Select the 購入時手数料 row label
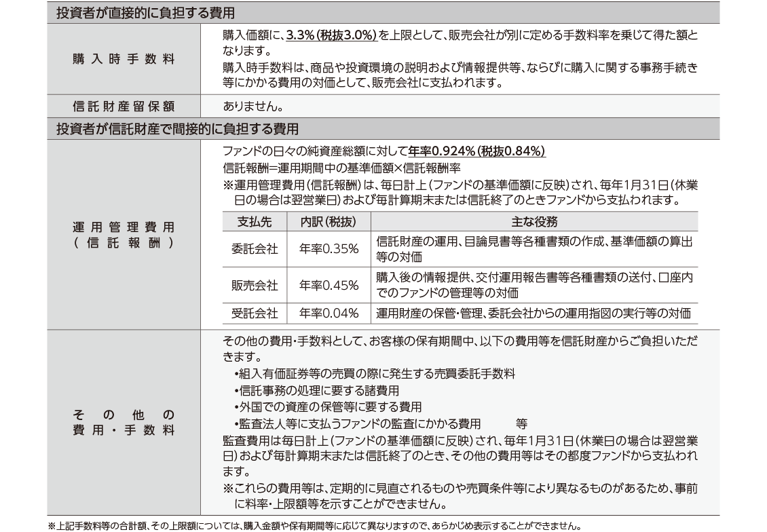The width and height of the screenshot is (767, 532). coord(124,59)
